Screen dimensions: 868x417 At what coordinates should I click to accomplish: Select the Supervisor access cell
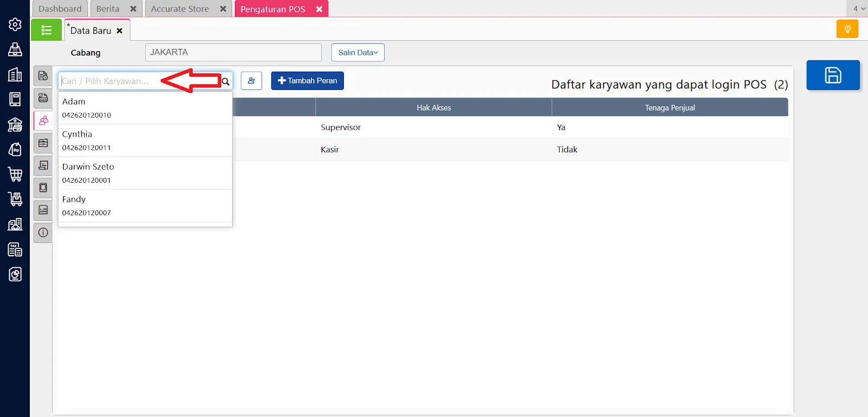pyautogui.click(x=434, y=127)
